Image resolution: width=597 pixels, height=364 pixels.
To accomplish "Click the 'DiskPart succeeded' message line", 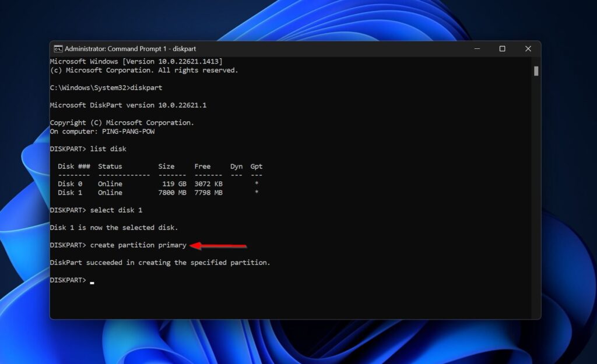I will coord(160,263).
